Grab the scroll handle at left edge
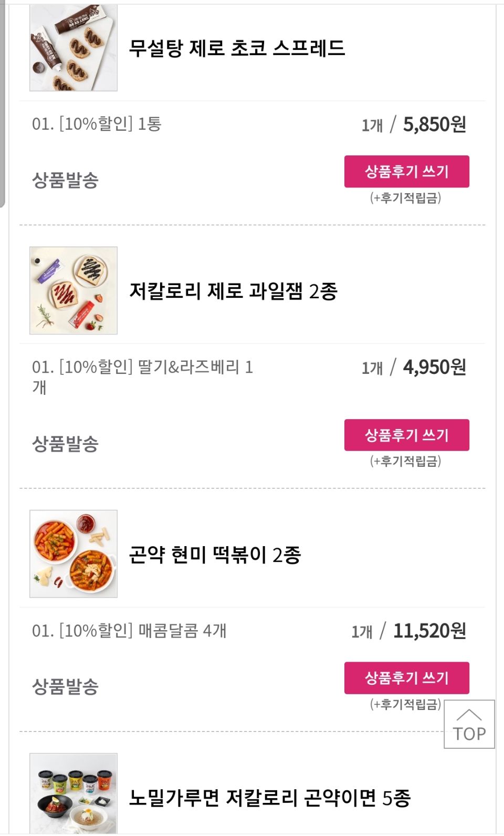 tap(2, 105)
